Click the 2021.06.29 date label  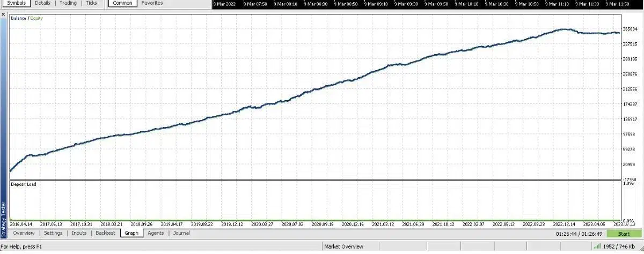tap(413, 225)
